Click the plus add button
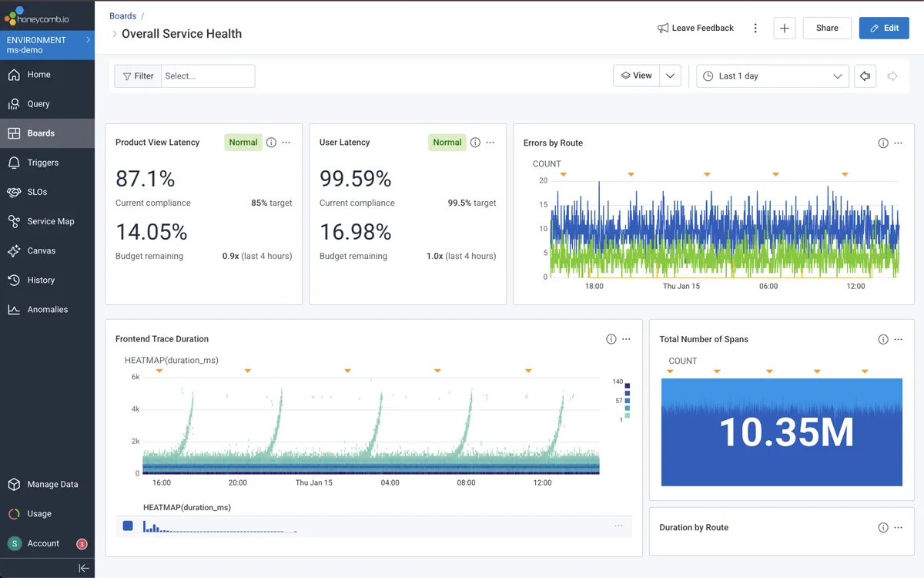The height and width of the screenshot is (578, 924). pyautogui.click(x=784, y=29)
